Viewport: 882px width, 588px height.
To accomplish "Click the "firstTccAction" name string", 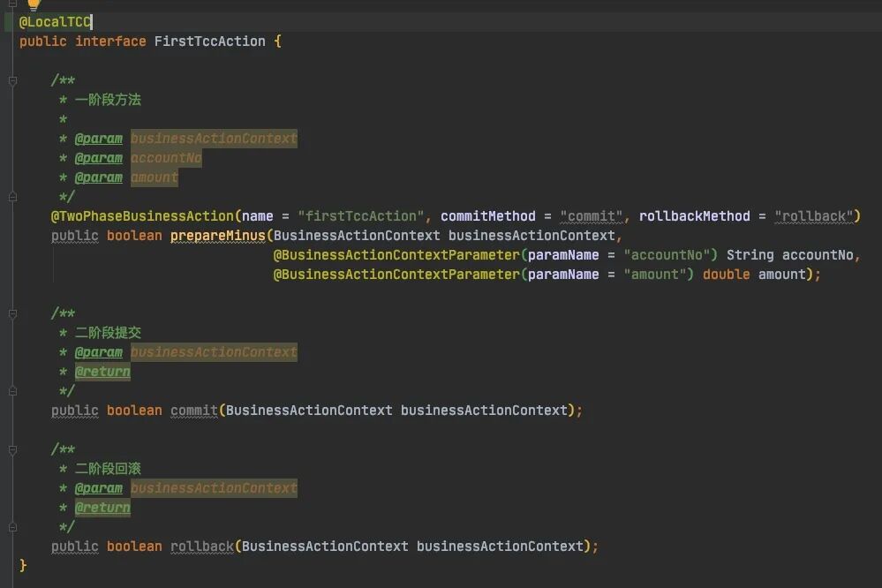I will pyautogui.click(x=362, y=216).
